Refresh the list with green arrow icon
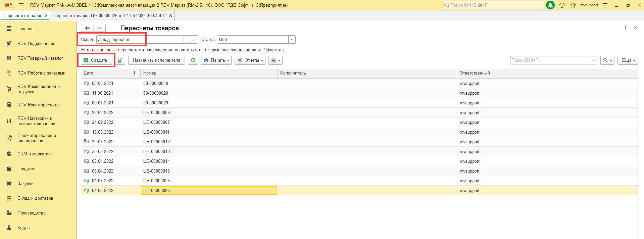 (193, 60)
